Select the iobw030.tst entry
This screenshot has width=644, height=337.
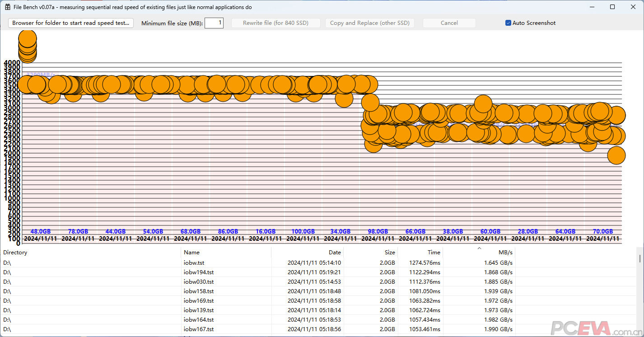(199, 281)
